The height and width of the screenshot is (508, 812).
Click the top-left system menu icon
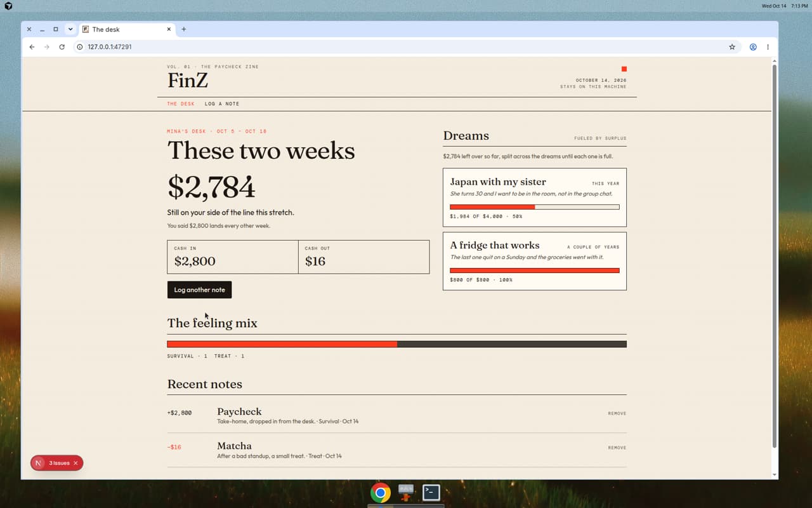8,6
